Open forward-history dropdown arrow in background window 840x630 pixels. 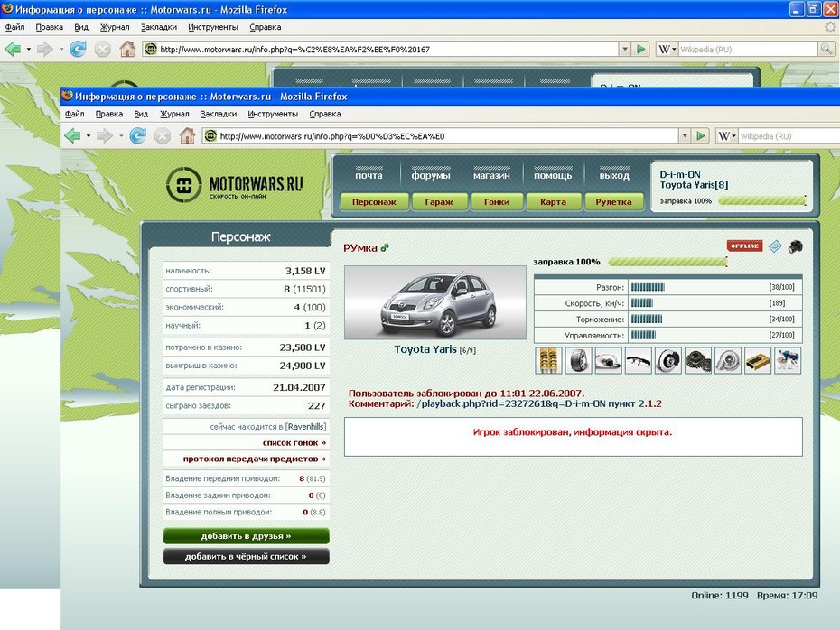[61, 50]
